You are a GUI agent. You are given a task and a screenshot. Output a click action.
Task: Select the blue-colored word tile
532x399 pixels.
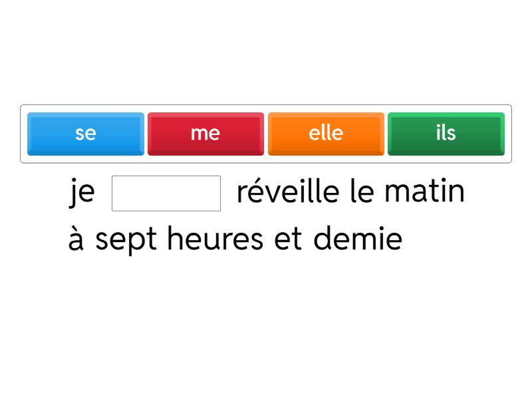[x=86, y=133]
